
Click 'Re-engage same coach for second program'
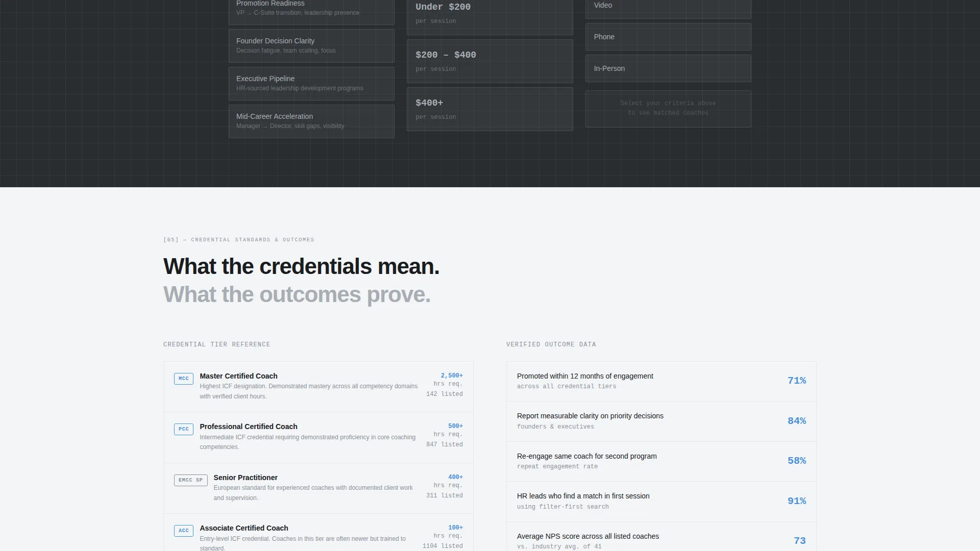coord(587,456)
